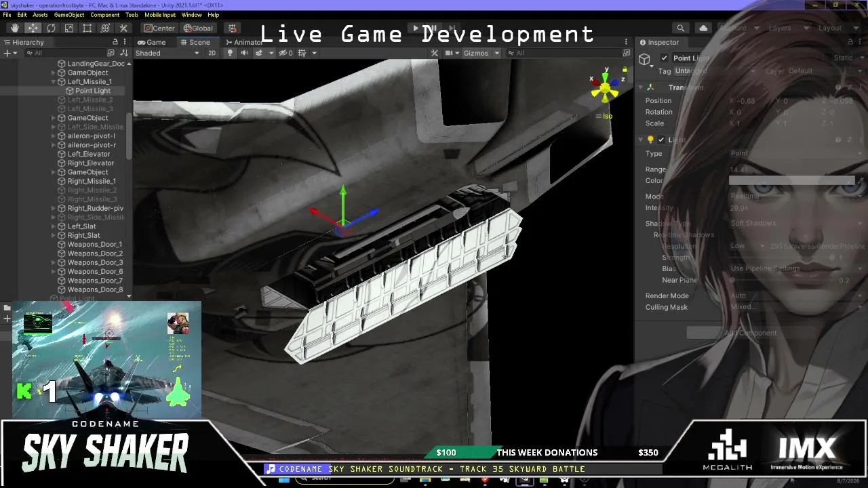Image resolution: width=868 pixels, height=488 pixels.
Task: Open Scene view three-dot options menu
Action: (625, 42)
